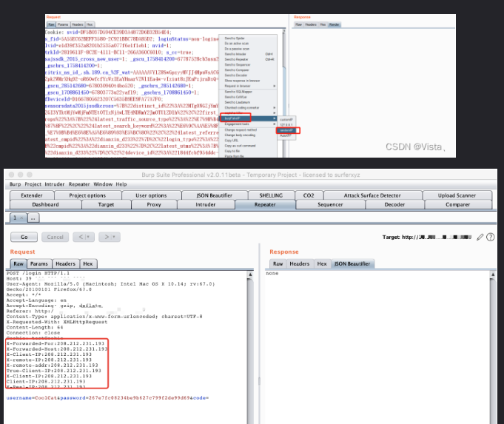Screen dimensions: 504x424
Task: Select Headers tab in lower window Request panel
Action: pos(65,263)
